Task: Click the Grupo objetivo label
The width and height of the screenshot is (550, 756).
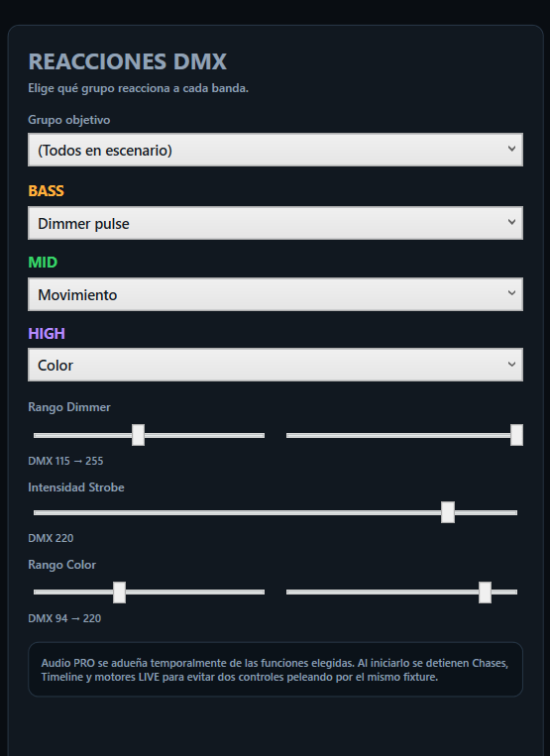Action: pyautogui.click(x=69, y=120)
